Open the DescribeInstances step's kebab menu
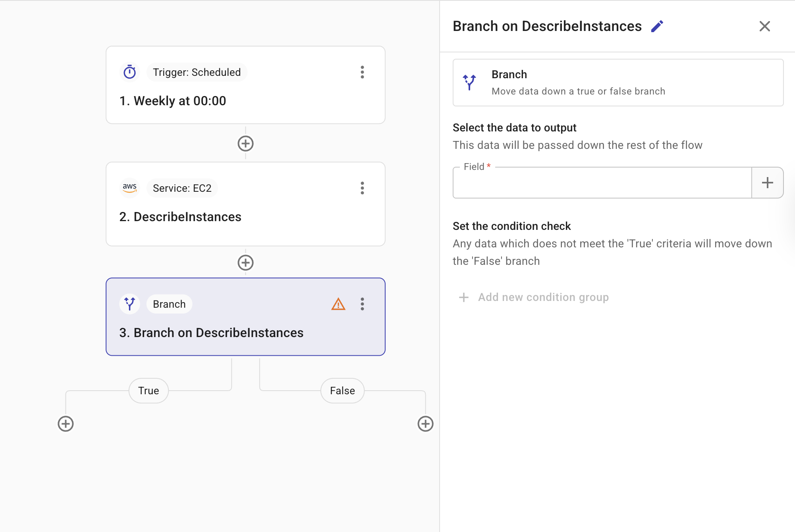The width and height of the screenshot is (795, 532). tap(362, 188)
